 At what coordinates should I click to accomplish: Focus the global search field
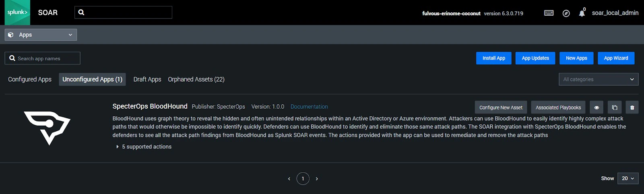[123, 12]
